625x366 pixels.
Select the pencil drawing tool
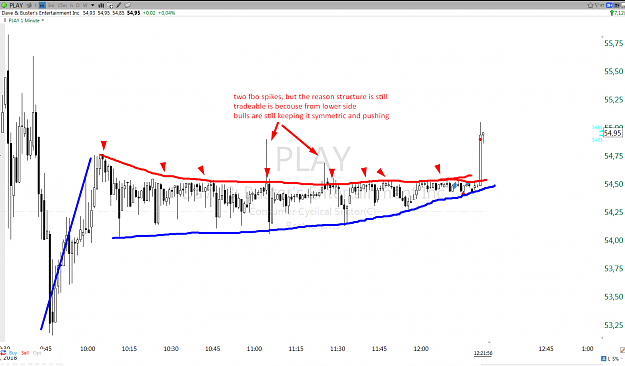tap(119, 5)
